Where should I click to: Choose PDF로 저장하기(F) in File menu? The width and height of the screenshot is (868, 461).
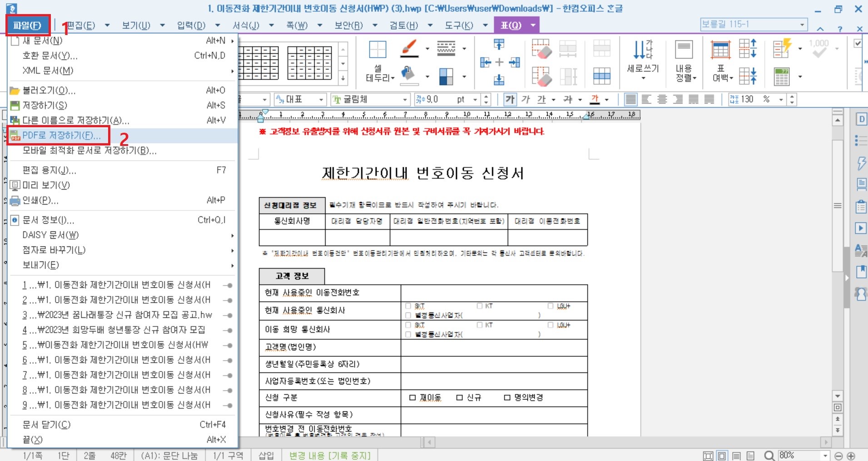[123, 135]
